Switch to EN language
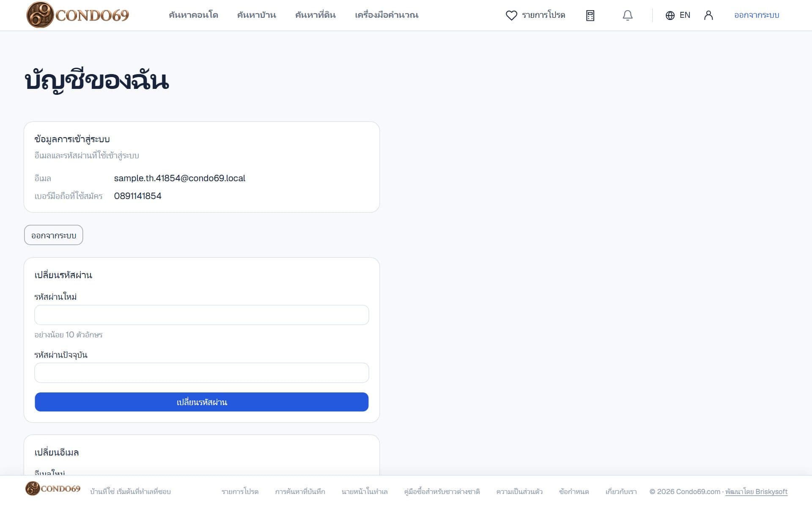 click(685, 15)
